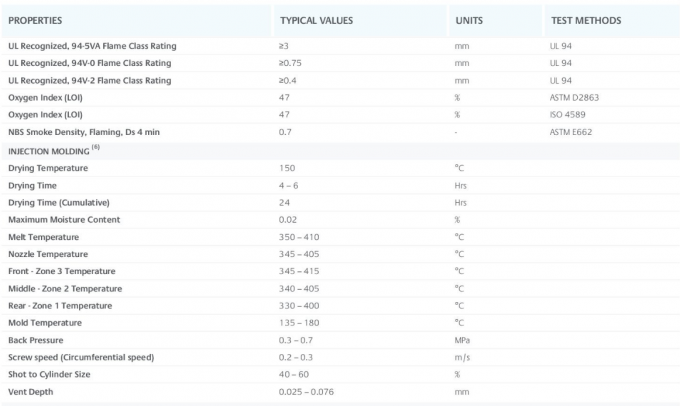Select the Drying Temperature row label
Viewport: 680px width, 406px height.
tap(48, 168)
